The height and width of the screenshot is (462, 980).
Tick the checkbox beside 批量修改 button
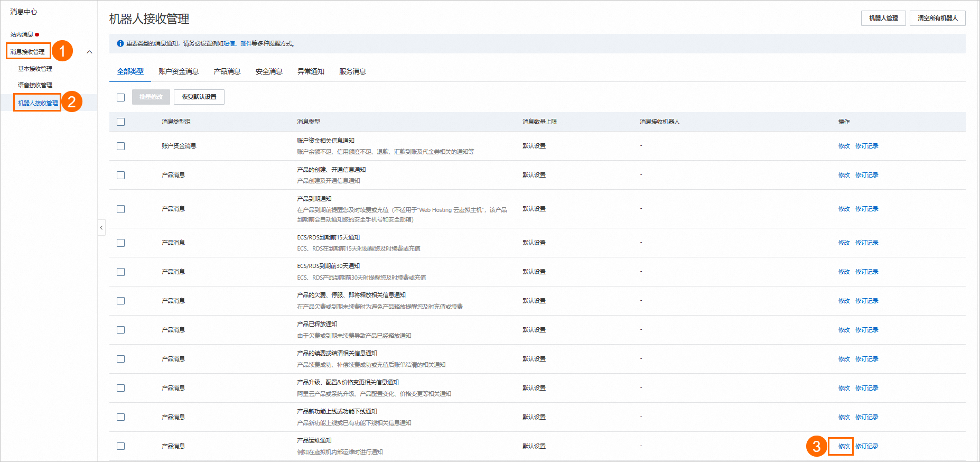pyautogui.click(x=121, y=97)
